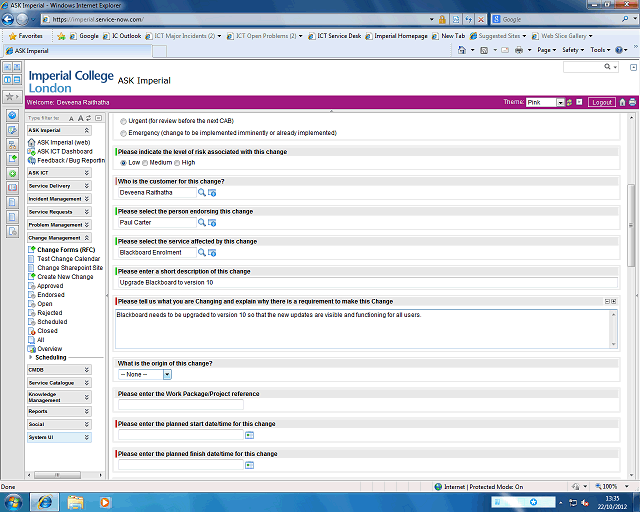Screen dimensions: 640x512
Task: Open Create New Change in sidebar
Action: (x=65, y=277)
